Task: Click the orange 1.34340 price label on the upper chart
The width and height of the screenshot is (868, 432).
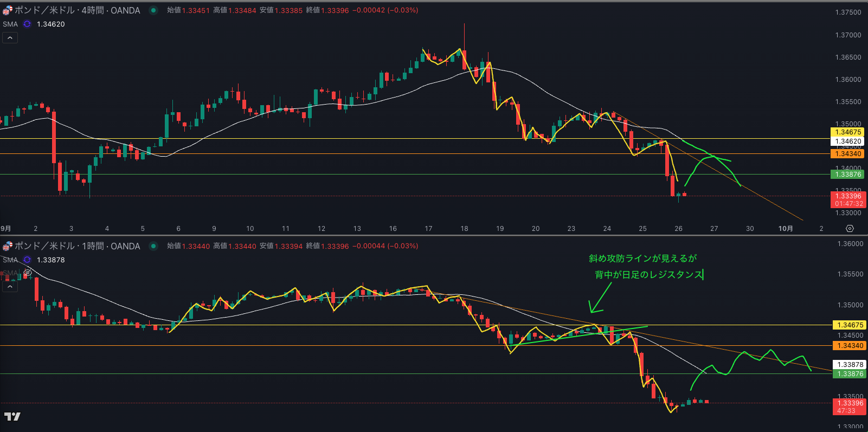Action: point(847,154)
